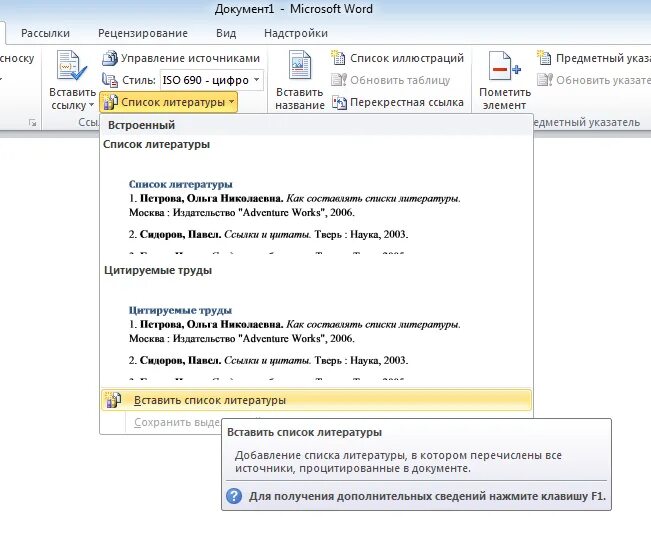Screen dimensions: 651x536
Task: Choose Вставить список литературы menu entry
Action: point(316,400)
